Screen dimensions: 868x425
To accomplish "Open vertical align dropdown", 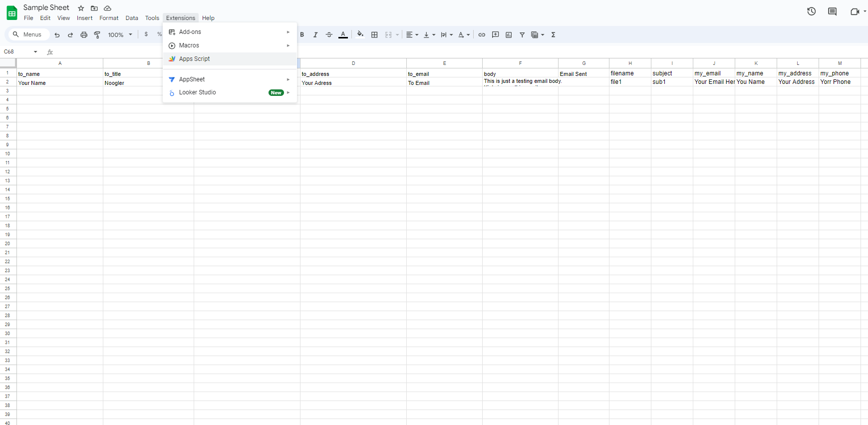I will point(429,35).
